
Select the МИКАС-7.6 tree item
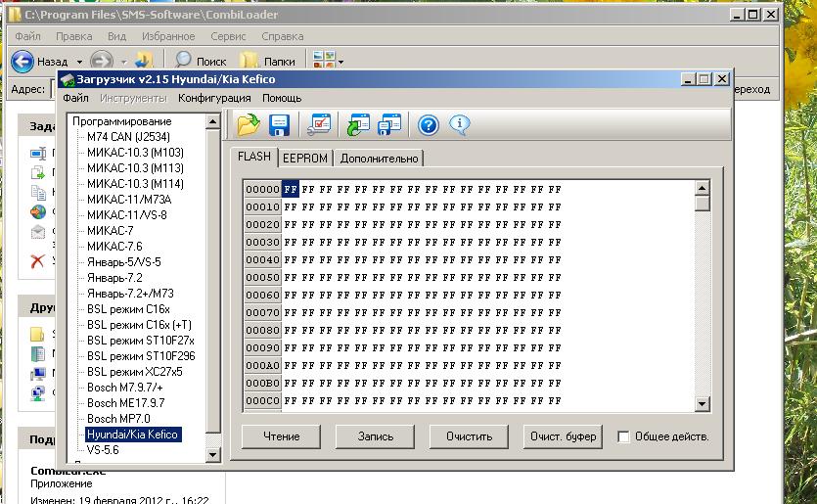coord(114,247)
